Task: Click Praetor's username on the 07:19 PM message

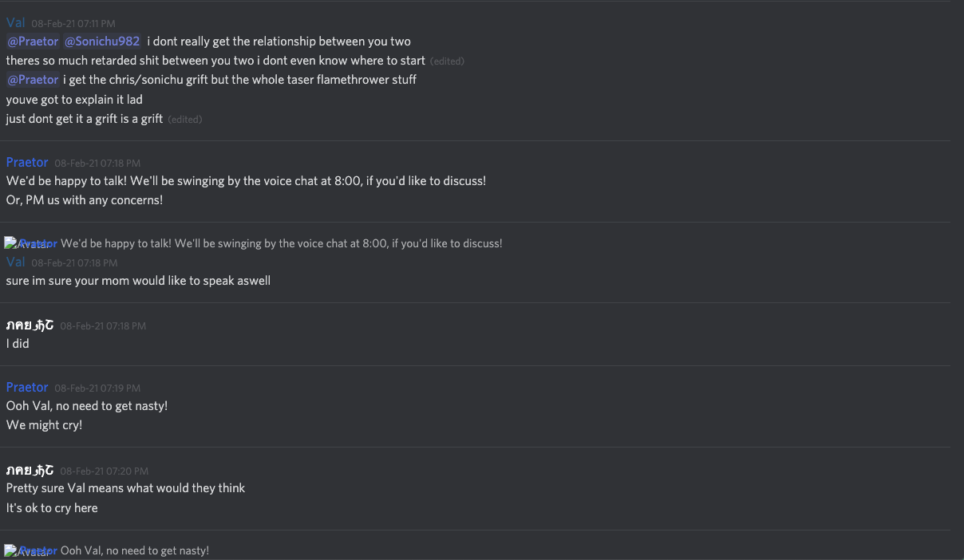Action: 27,388
